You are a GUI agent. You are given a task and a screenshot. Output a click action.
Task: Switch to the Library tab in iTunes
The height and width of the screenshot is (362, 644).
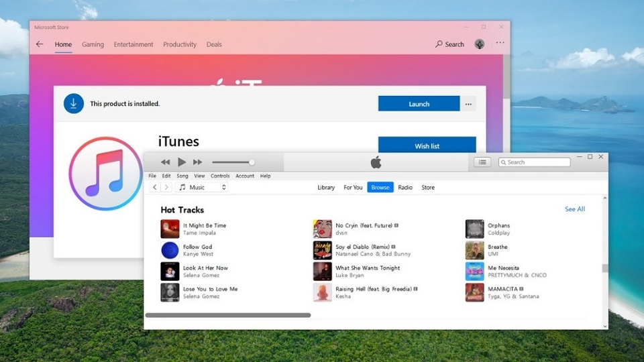(x=326, y=187)
